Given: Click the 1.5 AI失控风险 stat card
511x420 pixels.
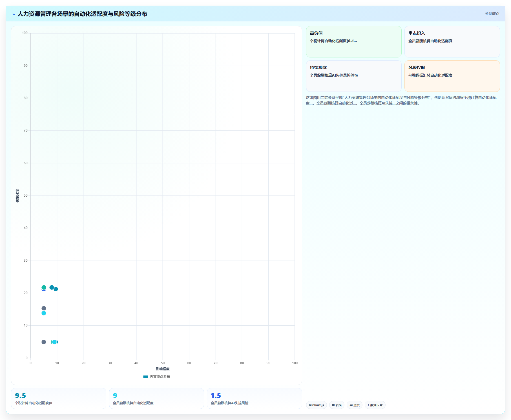Looking at the screenshot, I should pos(255,398).
